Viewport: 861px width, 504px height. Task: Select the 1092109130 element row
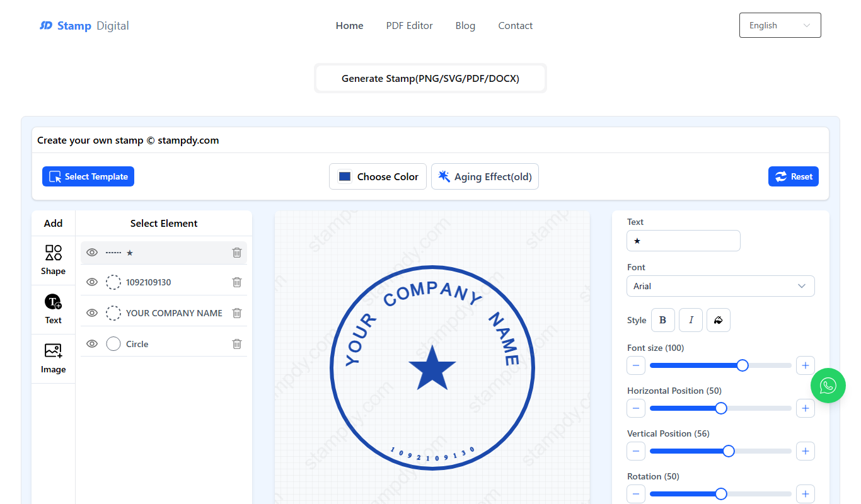pos(164,282)
